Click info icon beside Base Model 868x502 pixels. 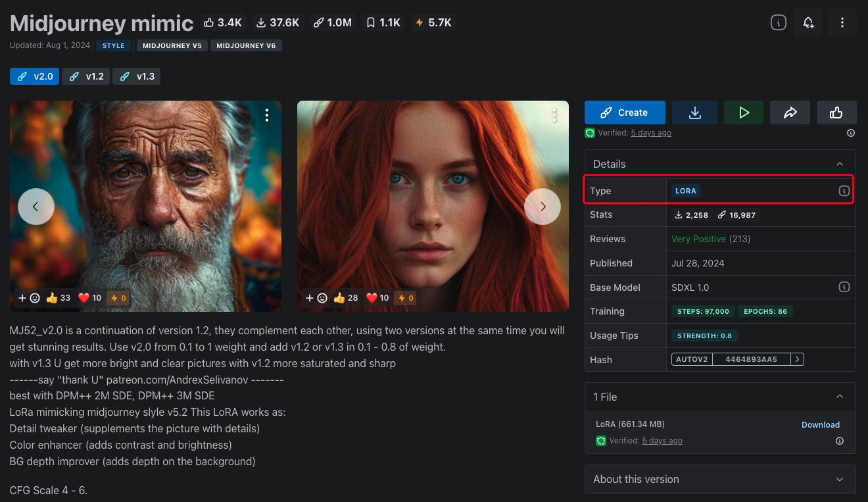coord(844,288)
